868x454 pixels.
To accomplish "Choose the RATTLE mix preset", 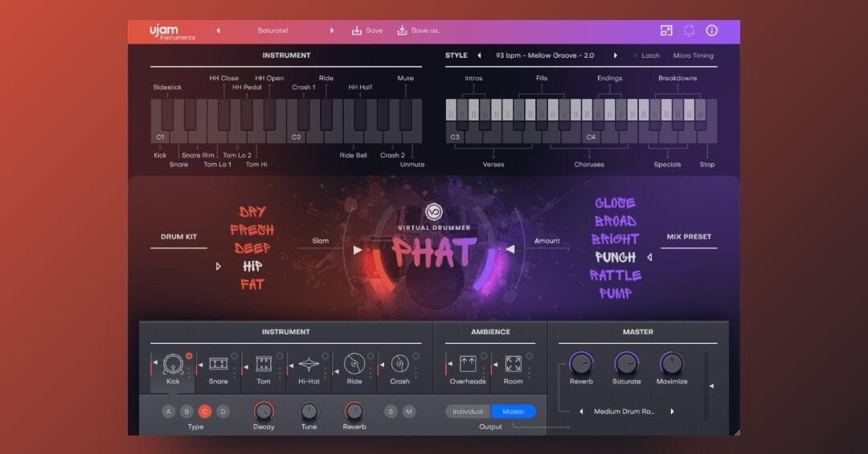I will point(615,275).
